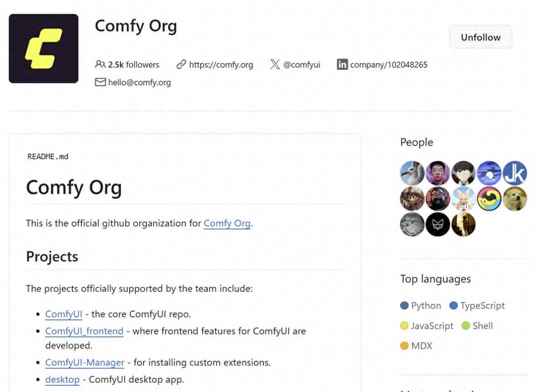Click the X icon beside @comfyui
Viewport: 538px width, 392px height.
(x=275, y=65)
